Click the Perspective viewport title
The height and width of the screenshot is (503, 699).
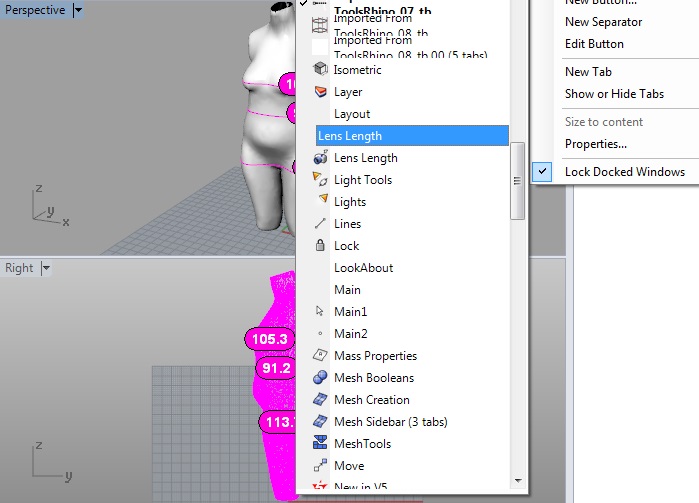(x=35, y=10)
